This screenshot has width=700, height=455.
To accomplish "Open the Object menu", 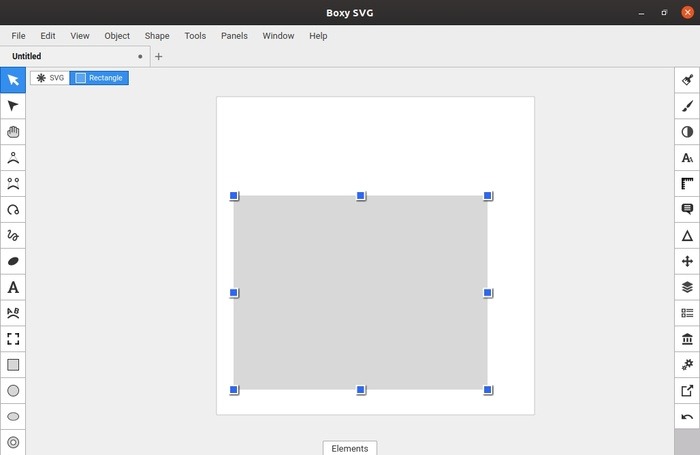I will 117,36.
